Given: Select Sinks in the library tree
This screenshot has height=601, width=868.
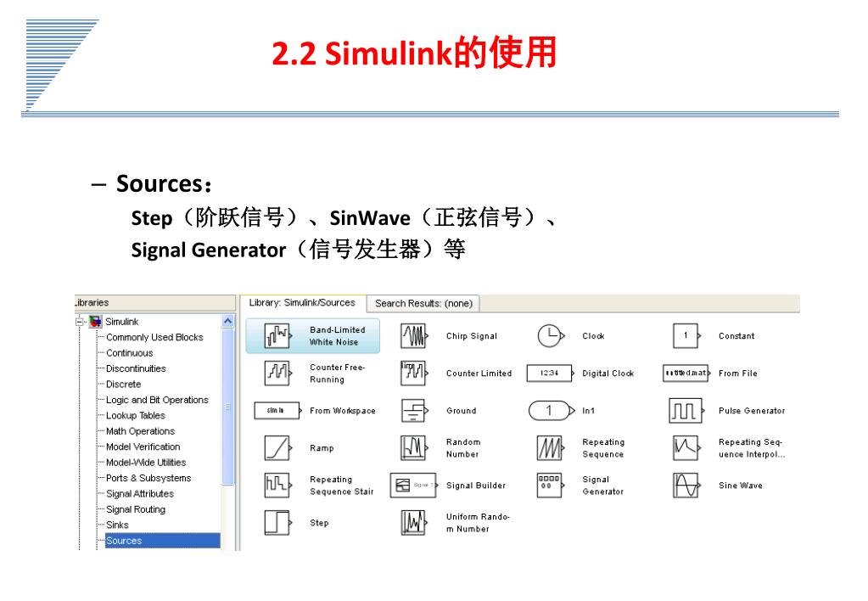Looking at the screenshot, I should pos(117,525).
